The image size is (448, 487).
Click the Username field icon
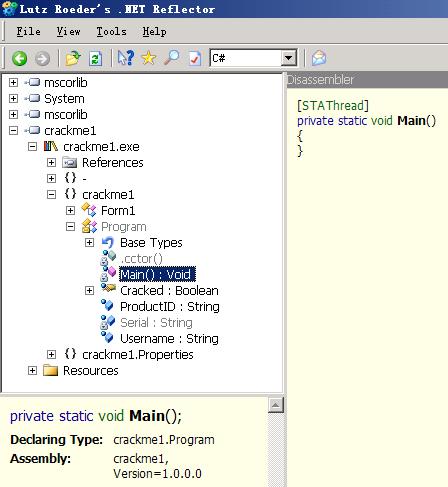107,338
